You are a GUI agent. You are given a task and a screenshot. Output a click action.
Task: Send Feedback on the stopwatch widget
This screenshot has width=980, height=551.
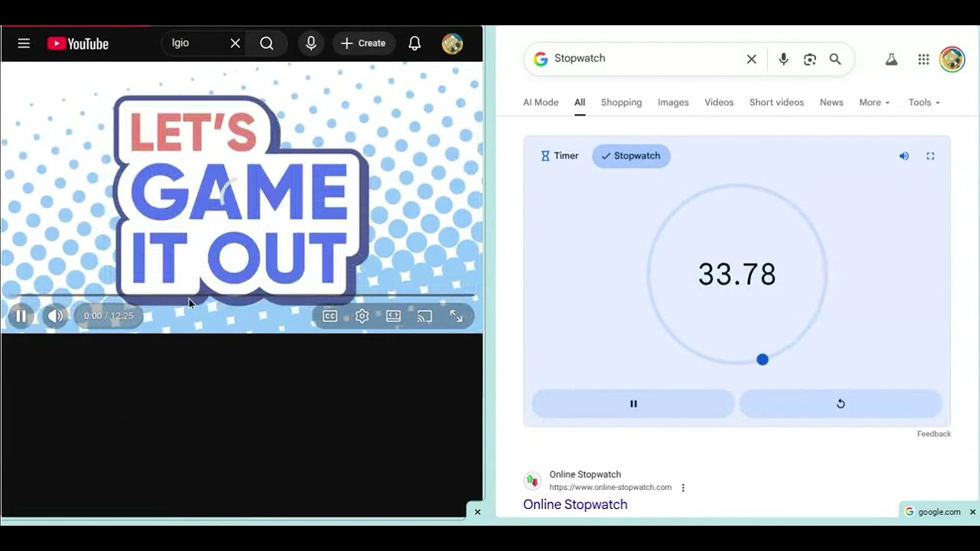point(934,434)
